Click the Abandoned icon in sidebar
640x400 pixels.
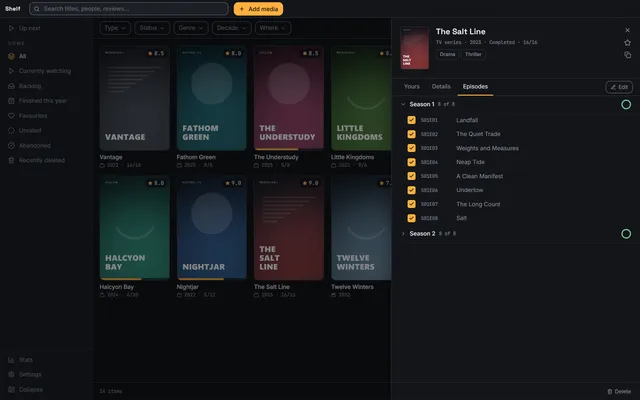coord(11,146)
